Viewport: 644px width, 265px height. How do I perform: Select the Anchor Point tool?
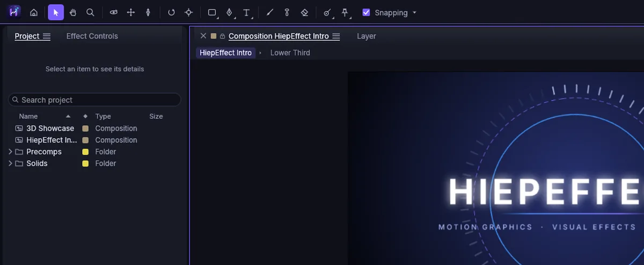[x=188, y=12]
